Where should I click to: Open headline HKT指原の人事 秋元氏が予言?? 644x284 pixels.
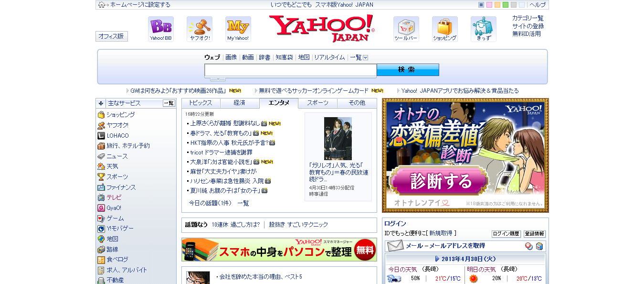pos(229,142)
